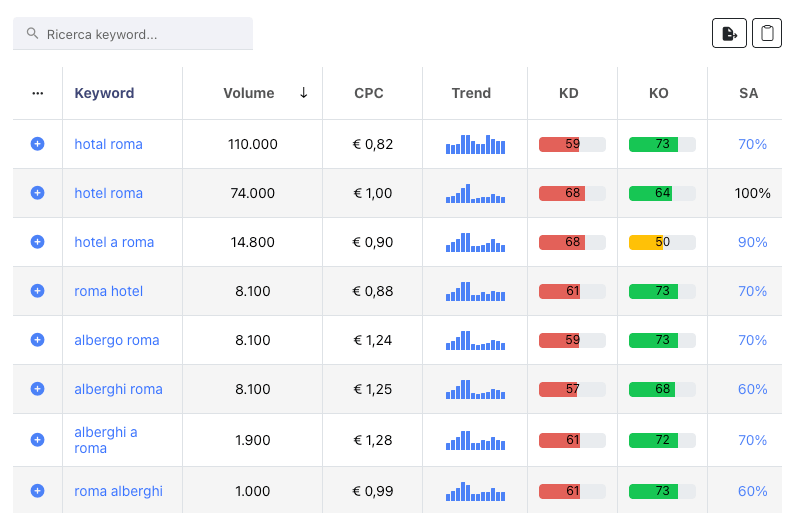Sort by the CPC column header

[x=369, y=93]
